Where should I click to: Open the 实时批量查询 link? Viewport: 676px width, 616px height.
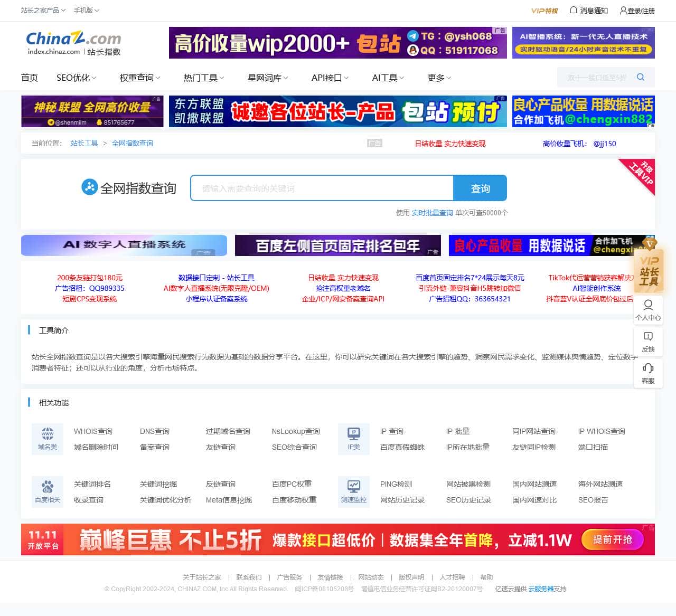coord(432,213)
